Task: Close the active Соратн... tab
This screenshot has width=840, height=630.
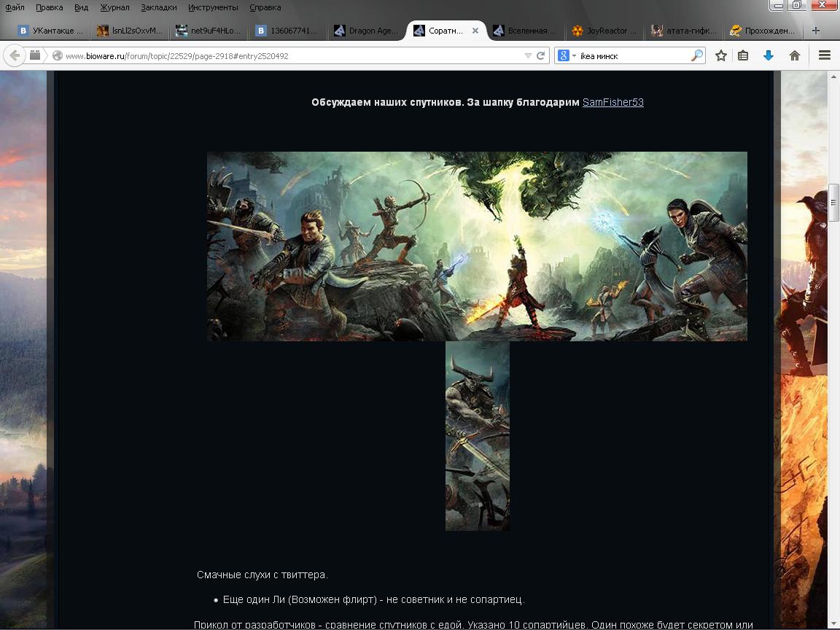Action: click(x=475, y=31)
